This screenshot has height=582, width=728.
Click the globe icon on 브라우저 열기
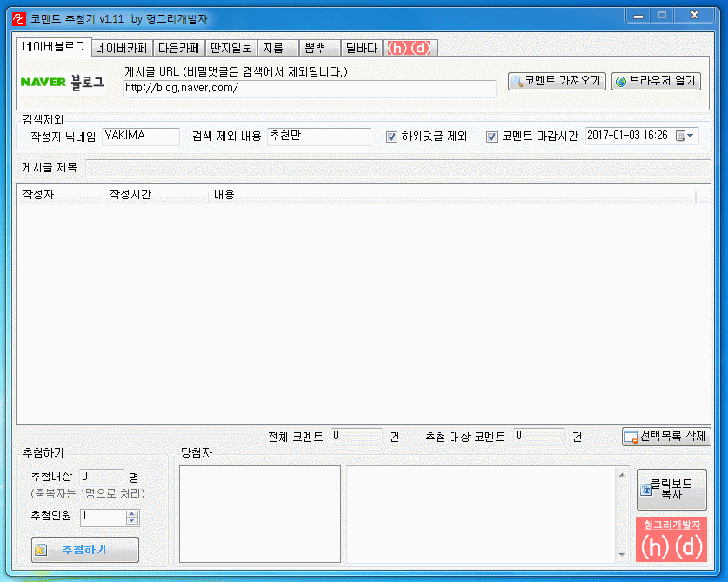click(621, 80)
